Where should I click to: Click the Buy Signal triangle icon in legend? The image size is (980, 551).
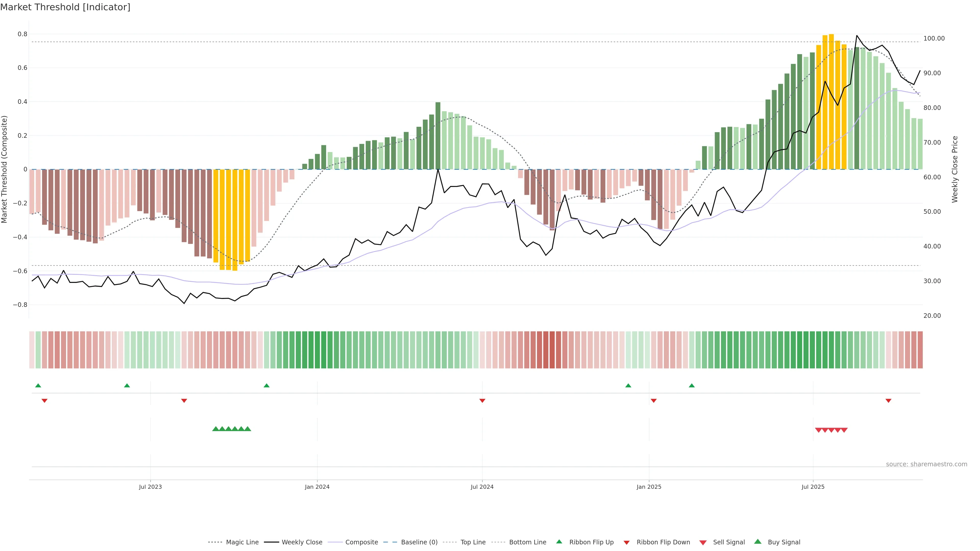(x=758, y=542)
